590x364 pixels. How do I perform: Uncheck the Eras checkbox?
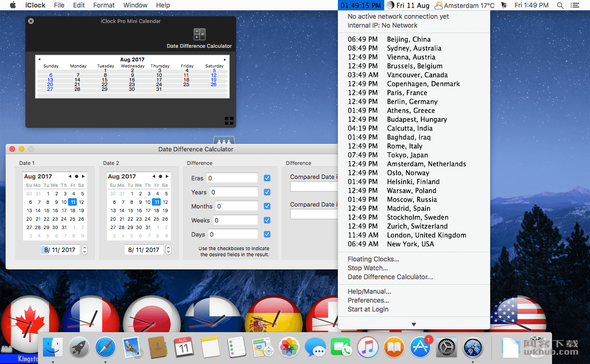click(267, 178)
